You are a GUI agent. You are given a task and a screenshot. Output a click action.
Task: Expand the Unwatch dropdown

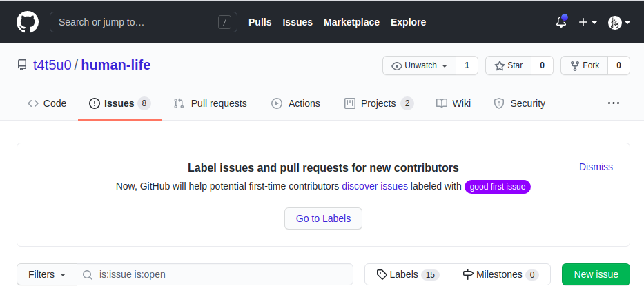[x=420, y=65]
